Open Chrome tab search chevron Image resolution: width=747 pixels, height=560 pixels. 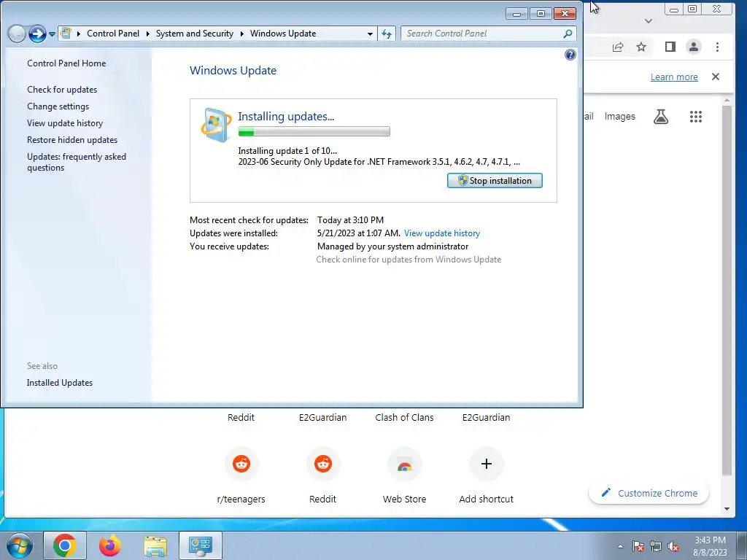(x=648, y=21)
